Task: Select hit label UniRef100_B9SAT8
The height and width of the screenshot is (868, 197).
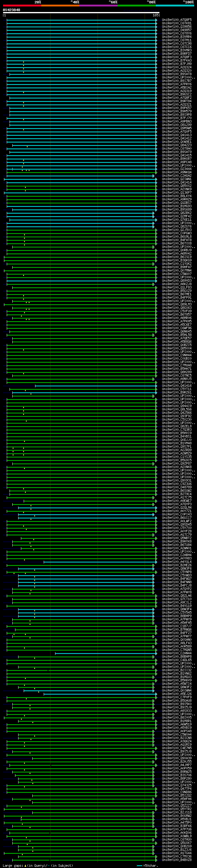Action: pos(177,74)
